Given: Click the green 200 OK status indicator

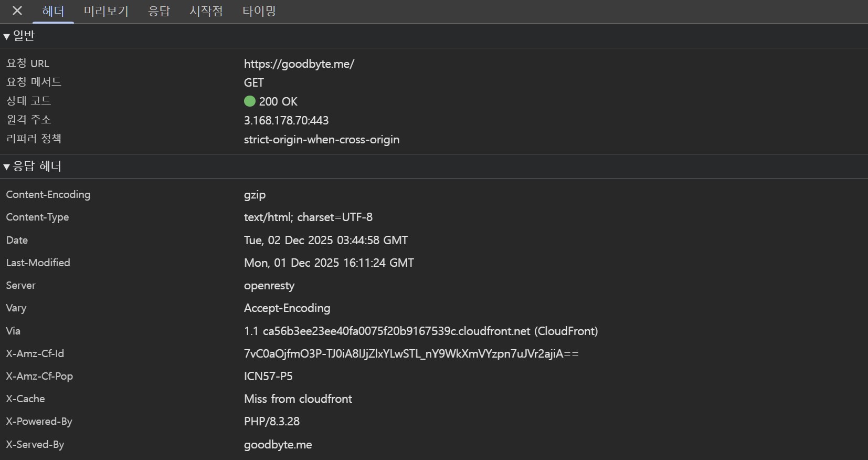Looking at the screenshot, I should tap(250, 101).
